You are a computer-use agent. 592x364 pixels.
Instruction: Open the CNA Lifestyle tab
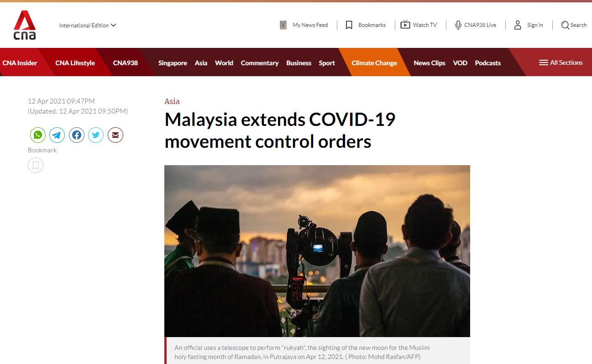click(75, 63)
